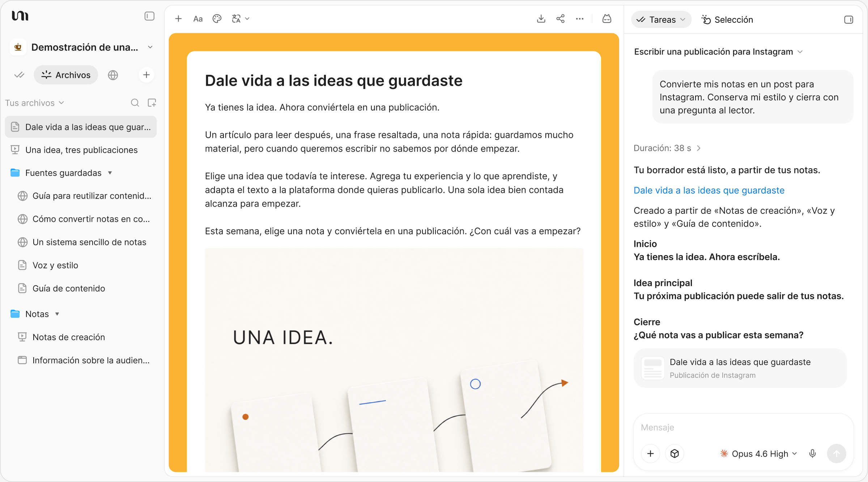This screenshot has width=868, height=482.
Task: Open the globe web sources tab
Action: pos(113,75)
